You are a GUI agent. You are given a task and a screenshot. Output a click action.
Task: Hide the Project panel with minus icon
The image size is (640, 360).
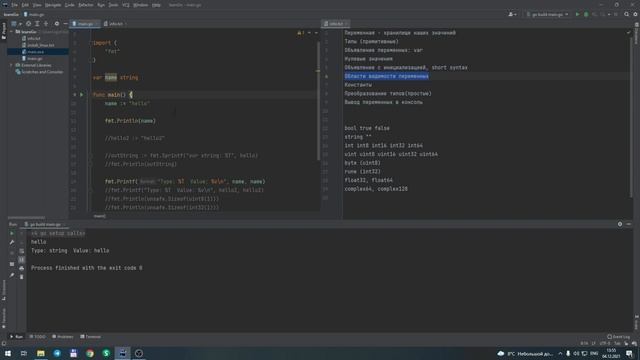pyautogui.click(x=65, y=24)
